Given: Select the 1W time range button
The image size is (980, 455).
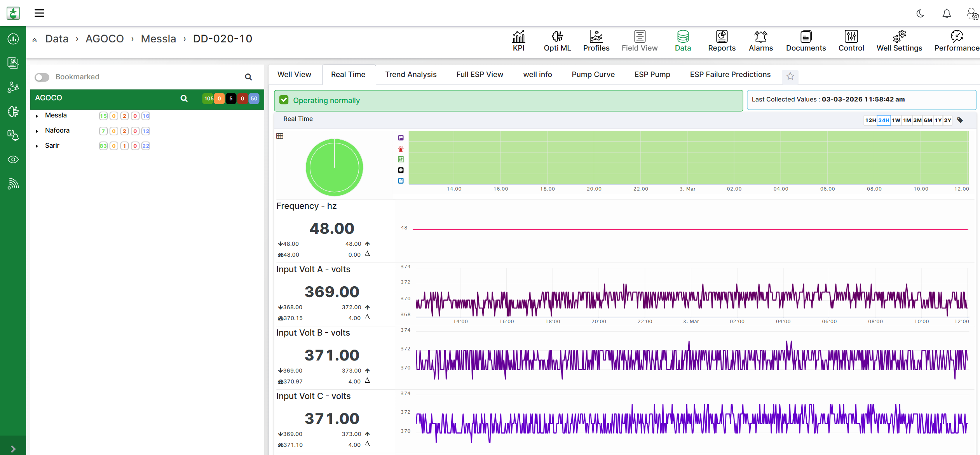Looking at the screenshot, I should tap(896, 120).
